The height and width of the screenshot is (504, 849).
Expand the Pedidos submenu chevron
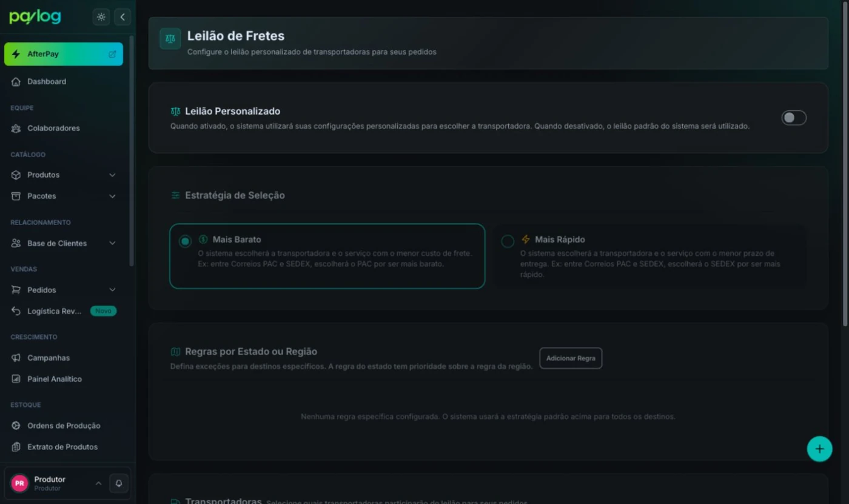112,290
